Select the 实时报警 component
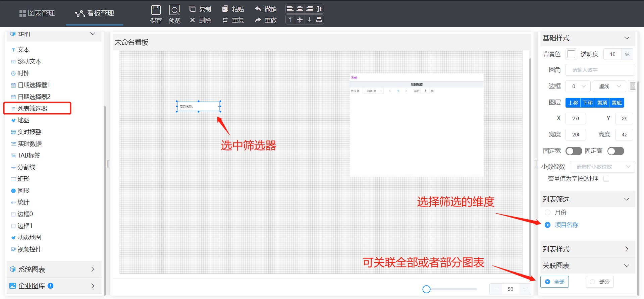This screenshot has height=299, width=644. pyautogui.click(x=26, y=132)
